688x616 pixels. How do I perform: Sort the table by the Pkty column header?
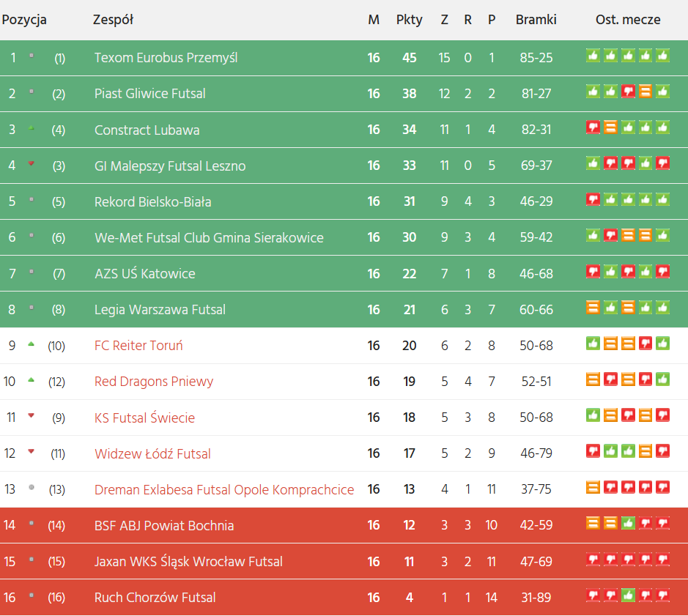(x=409, y=20)
